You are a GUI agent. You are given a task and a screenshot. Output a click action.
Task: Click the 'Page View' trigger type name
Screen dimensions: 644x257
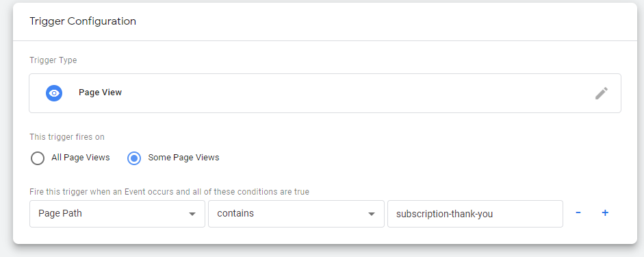tap(100, 93)
